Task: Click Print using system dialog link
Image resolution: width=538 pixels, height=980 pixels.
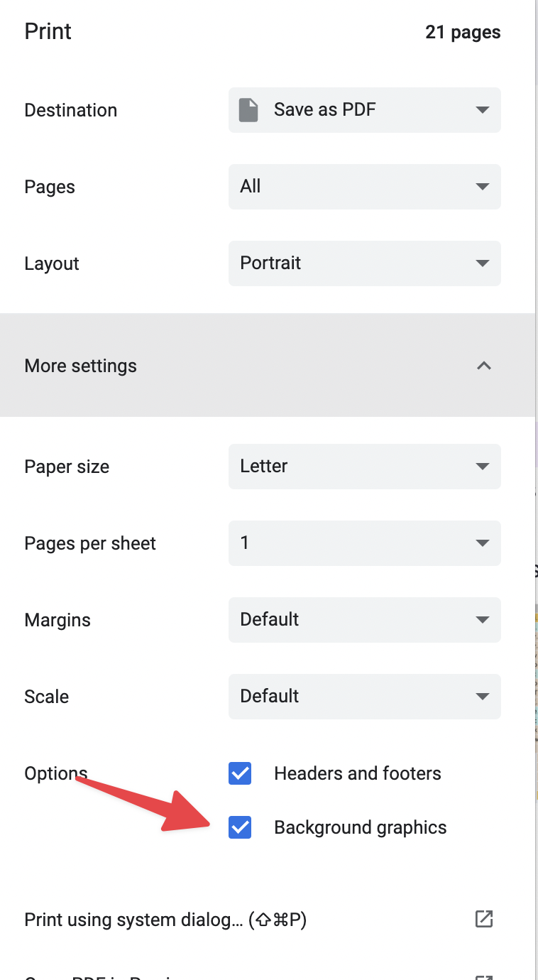Action: 165,920
